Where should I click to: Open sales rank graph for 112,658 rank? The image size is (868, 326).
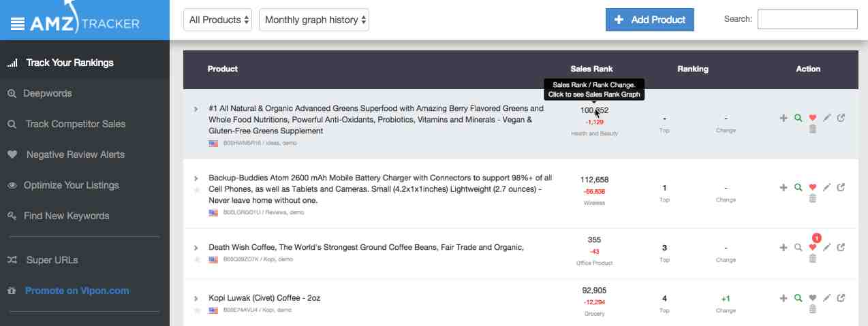click(x=594, y=180)
